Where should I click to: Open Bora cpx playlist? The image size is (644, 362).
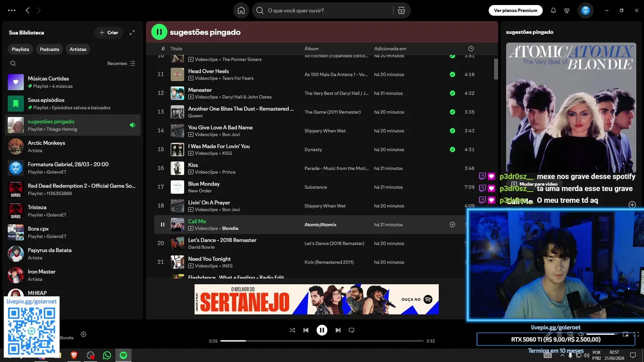point(73,232)
